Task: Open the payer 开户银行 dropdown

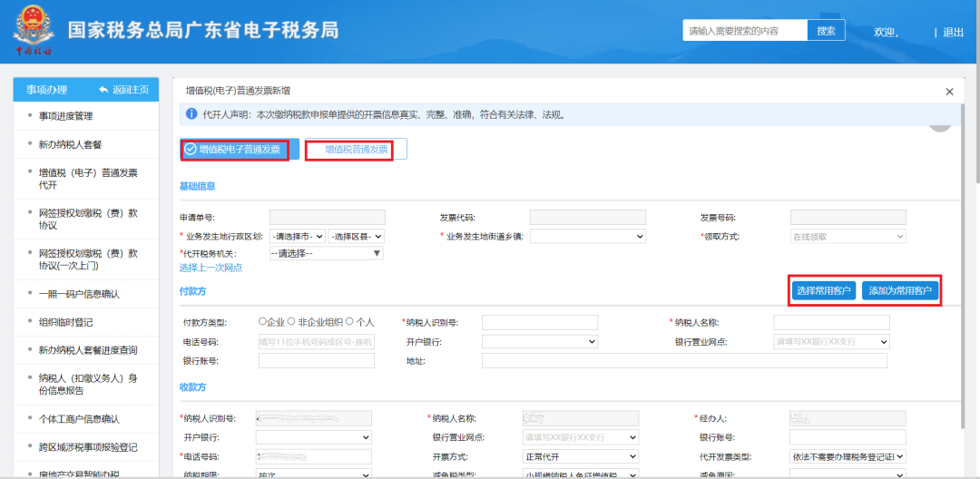Action: [x=540, y=342]
